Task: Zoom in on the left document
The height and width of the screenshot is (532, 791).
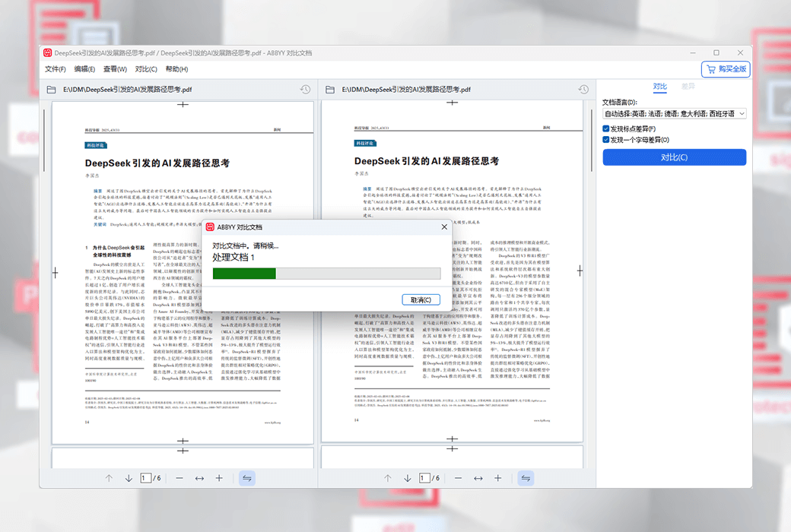Action: (x=219, y=478)
